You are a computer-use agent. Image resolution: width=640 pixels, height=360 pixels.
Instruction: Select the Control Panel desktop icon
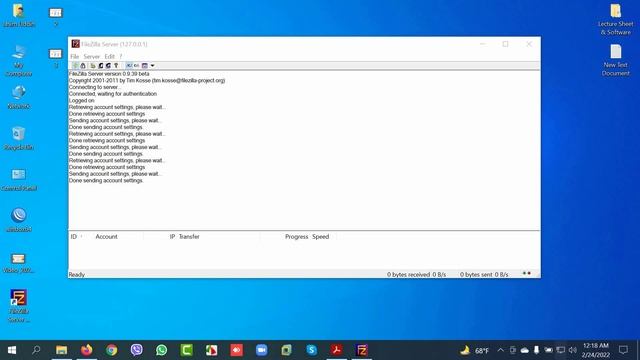click(19, 180)
